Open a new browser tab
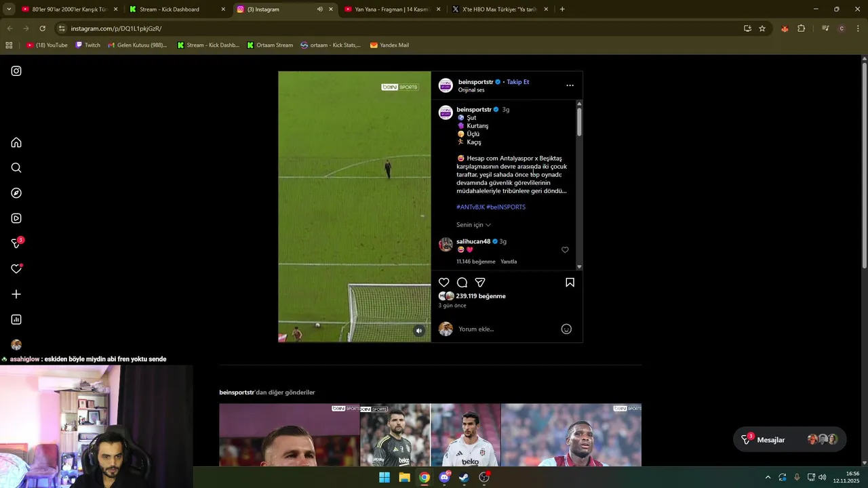Screen dimensions: 868x488 click(x=562, y=9)
